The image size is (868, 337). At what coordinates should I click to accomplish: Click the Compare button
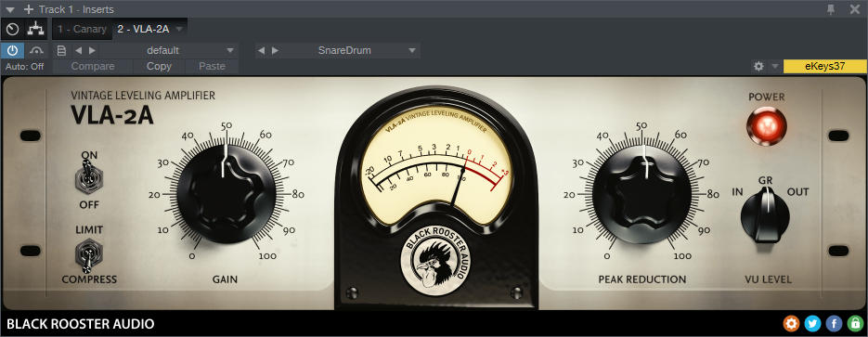(x=93, y=67)
